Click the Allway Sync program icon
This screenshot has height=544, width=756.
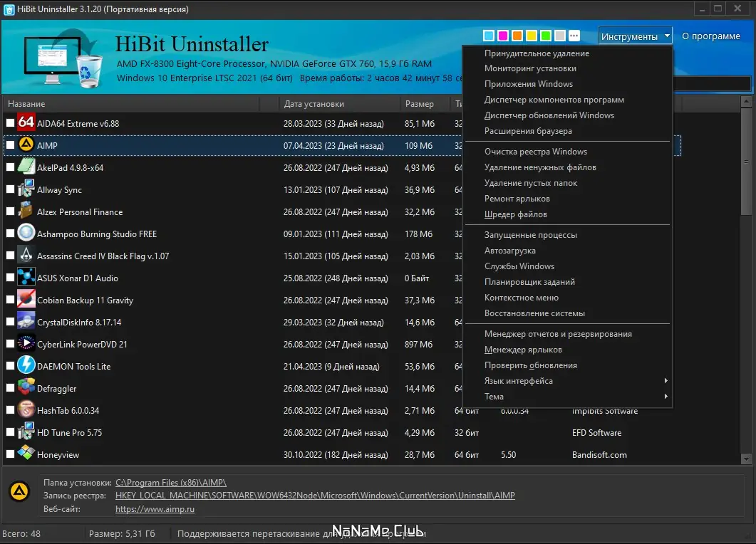click(26, 189)
